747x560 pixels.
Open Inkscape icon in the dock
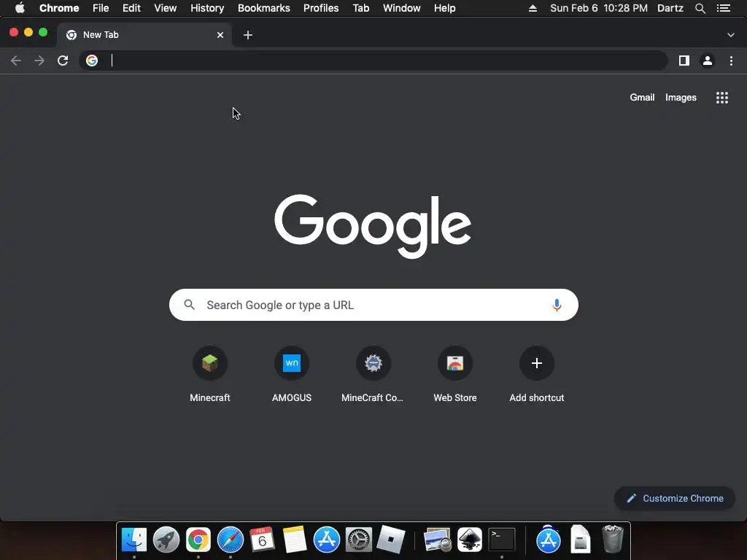pyautogui.click(x=470, y=540)
